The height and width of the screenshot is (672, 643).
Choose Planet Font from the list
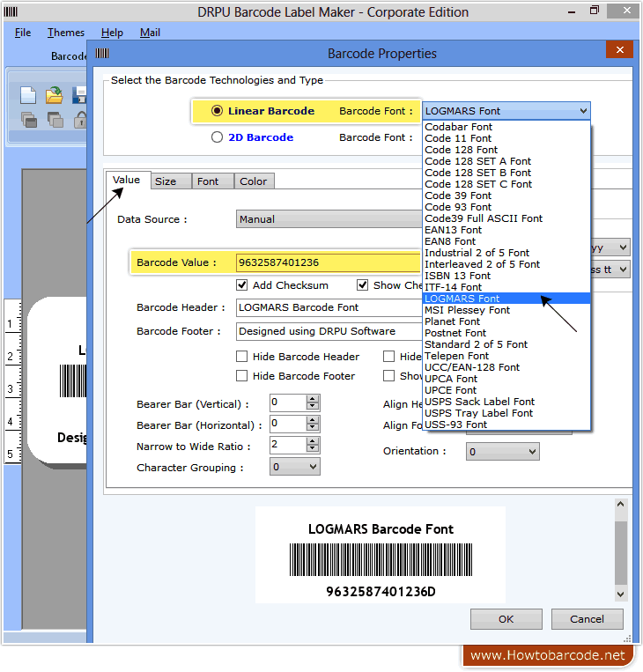click(x=506, y=321)
